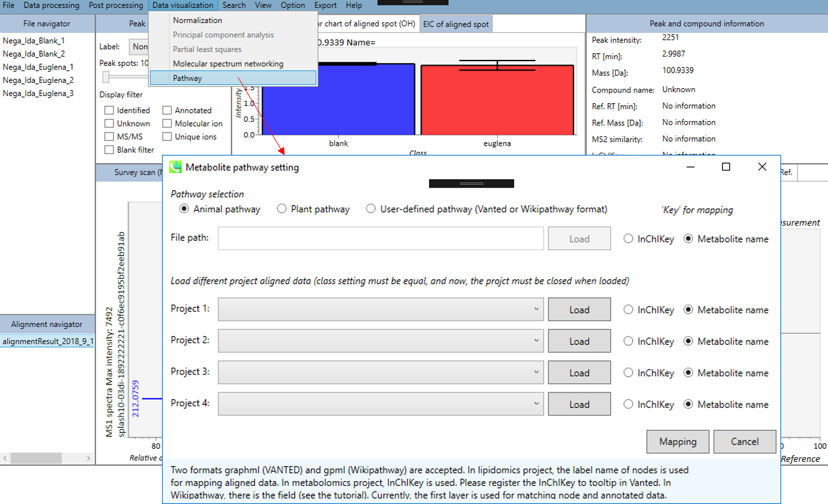Cancel the pathway setting dialog
828x504 pixels.
745,442
